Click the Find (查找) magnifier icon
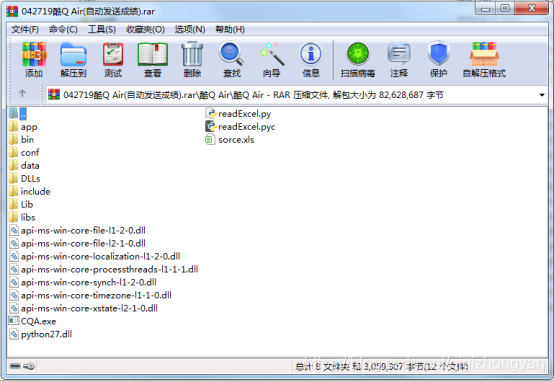 tap(232, 54)
